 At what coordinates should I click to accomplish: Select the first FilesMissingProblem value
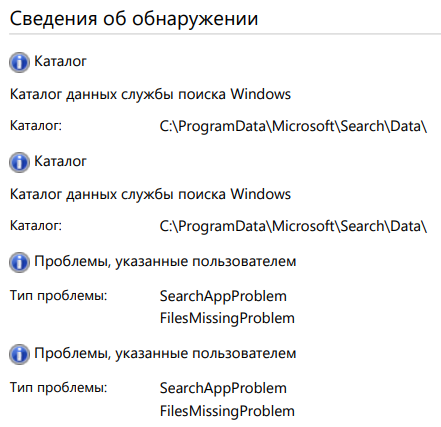click(227, 318)
